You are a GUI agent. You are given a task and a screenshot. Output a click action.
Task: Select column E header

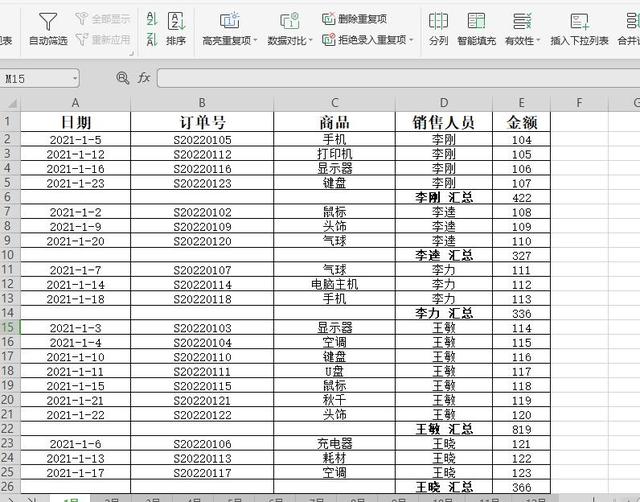pyautogui.click(x=522, y=103)
